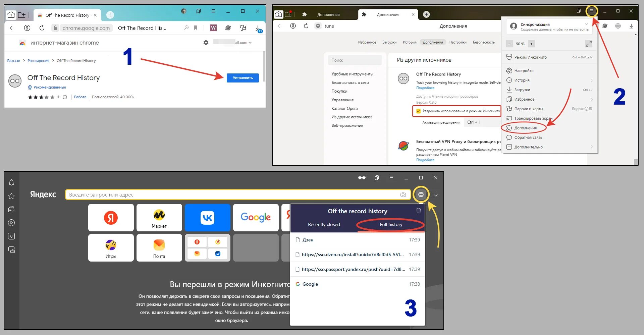Click the trash icon to clear recorded history
Viewport: 644px width, 335px height.
point(419,211)
